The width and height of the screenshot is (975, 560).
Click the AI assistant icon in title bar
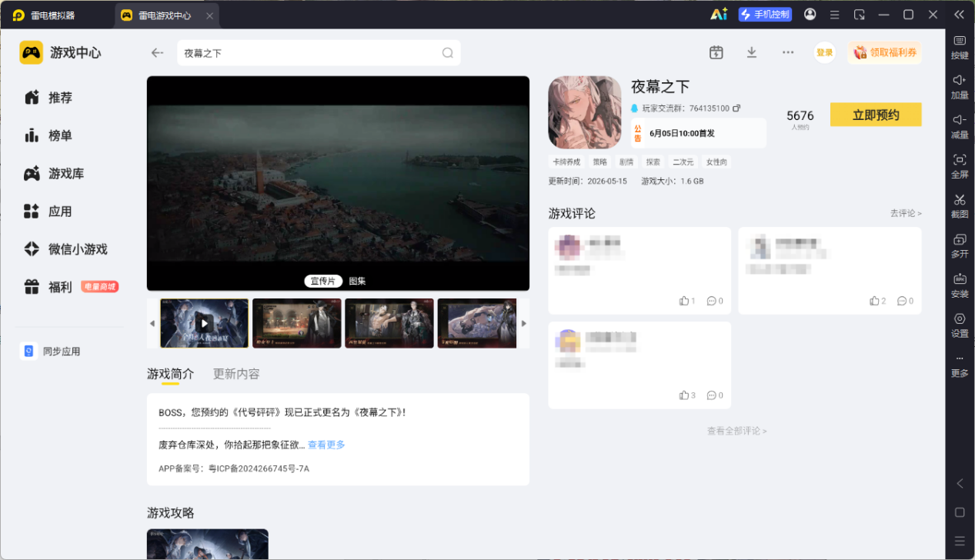(x=719, y=14)
